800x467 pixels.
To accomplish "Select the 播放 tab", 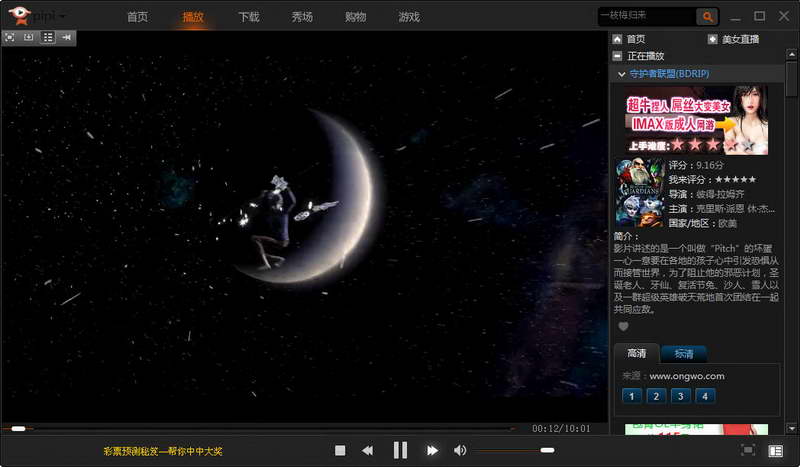I will pos(193,17).
